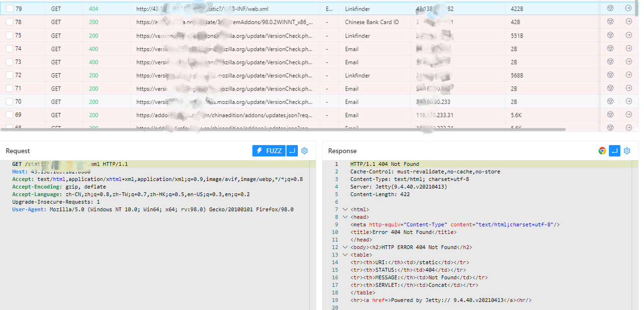The width and height of the screenshot is (644, 310).
Task: Click the FUZZ button
Action: (269, 151)
